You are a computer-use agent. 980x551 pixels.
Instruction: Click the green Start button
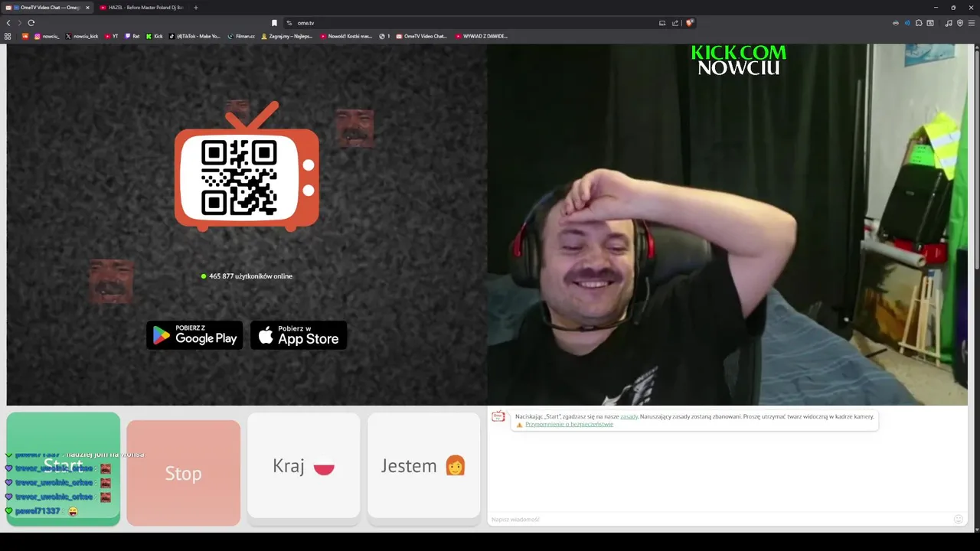coord(64,468)
